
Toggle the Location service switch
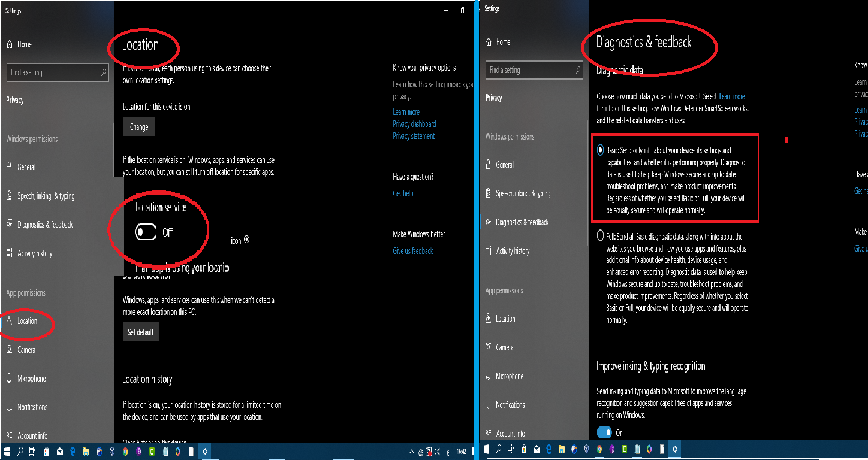tap(146, 232)
